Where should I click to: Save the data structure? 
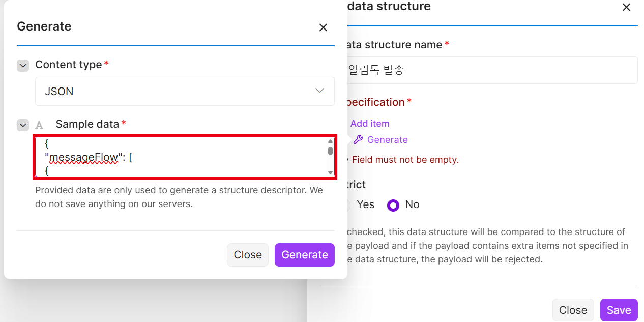coord(619,310)
